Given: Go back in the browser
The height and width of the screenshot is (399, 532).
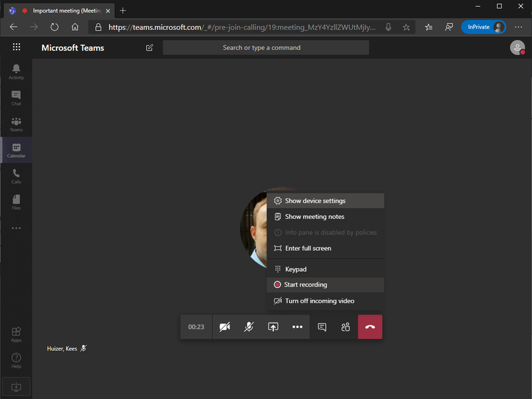Looking at the screenshot, I should (13, 27).
